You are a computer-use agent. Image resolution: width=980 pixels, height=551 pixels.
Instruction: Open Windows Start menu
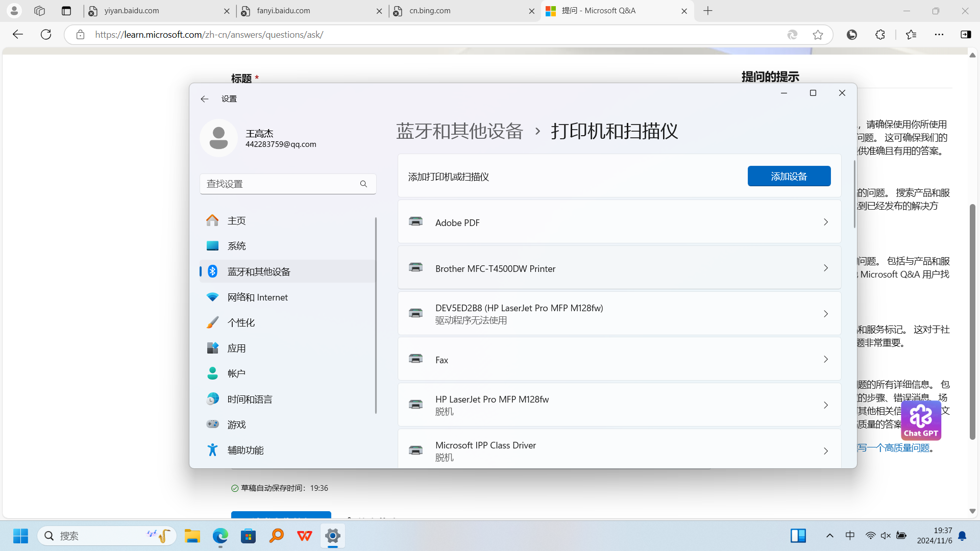[x=21, y=536]
